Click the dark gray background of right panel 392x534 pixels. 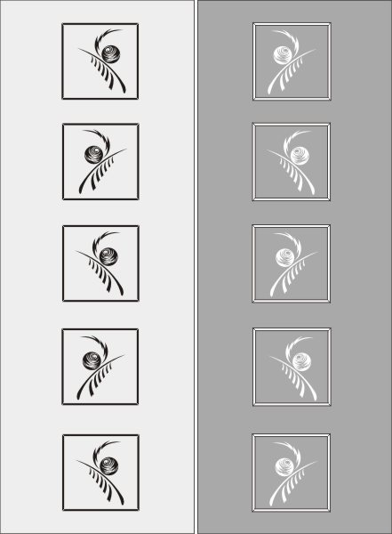pyautogui.click(x=361, y=267)
